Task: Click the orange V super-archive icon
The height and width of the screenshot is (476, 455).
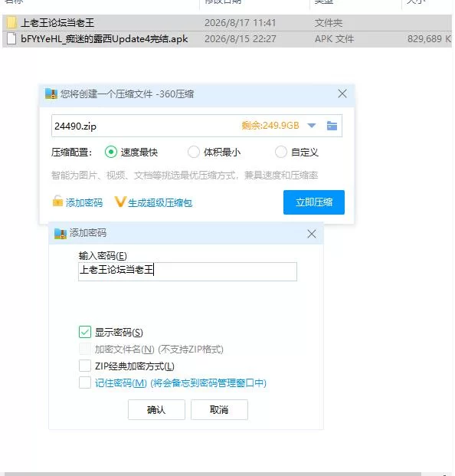Action: click(x=119, y=202)
